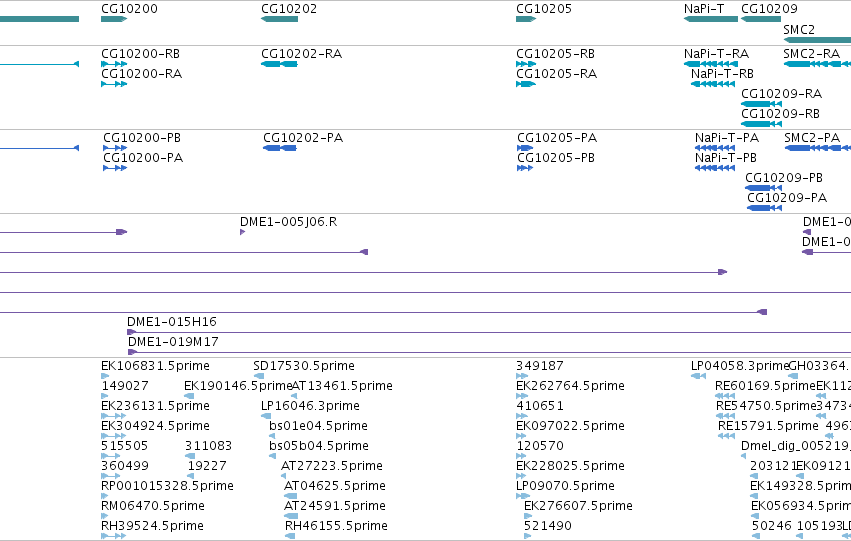The height and width of the screenshot is (541, 851).
Task: Select transcript CG10202-RA
Action: [280, 64]
